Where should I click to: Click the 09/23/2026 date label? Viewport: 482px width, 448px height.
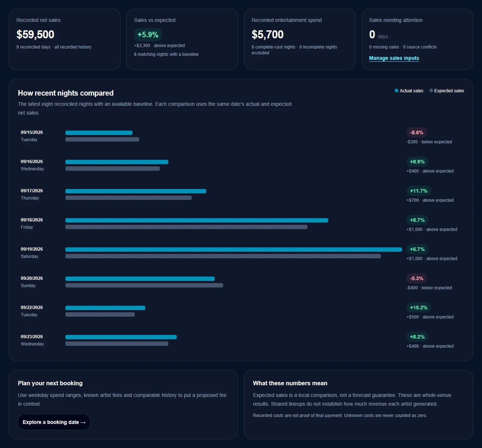point(32,337)
